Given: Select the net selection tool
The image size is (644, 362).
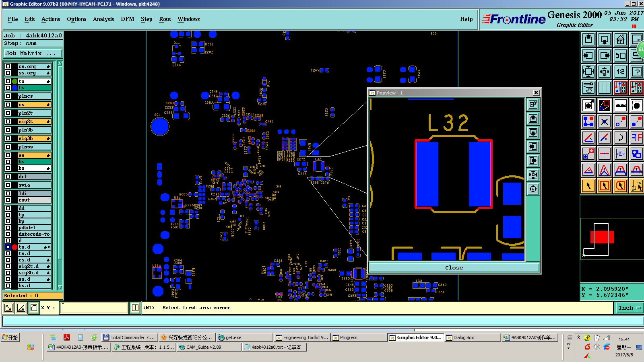Looking at the screenshot, I should pyautogui.click(x=637, y=186).
